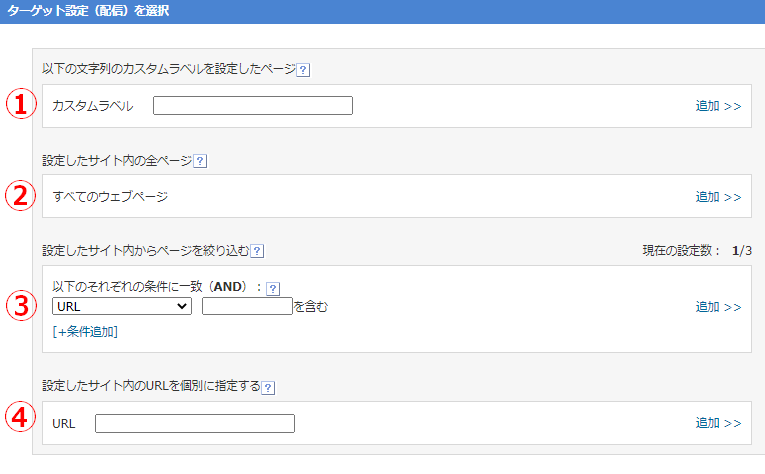Select the すべてのウェブページ label text
This screenshot has height=474, width=765.
(x=110, y=197)
